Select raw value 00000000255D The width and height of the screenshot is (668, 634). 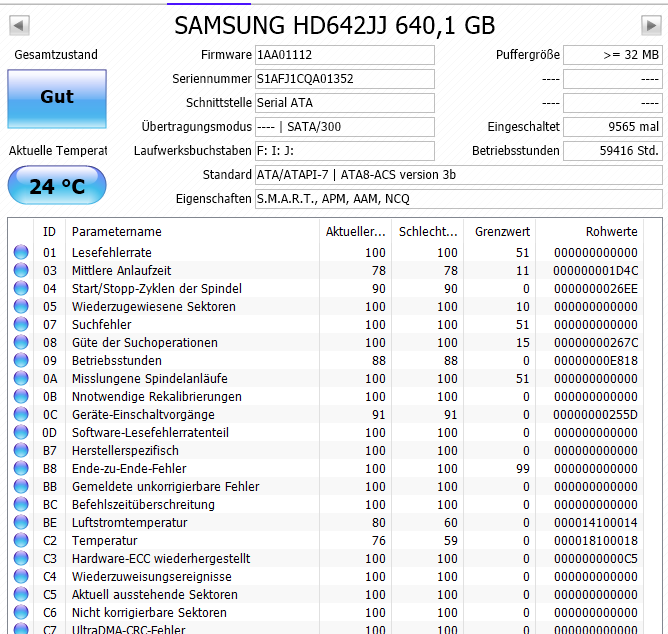click(x=595, y=415)
